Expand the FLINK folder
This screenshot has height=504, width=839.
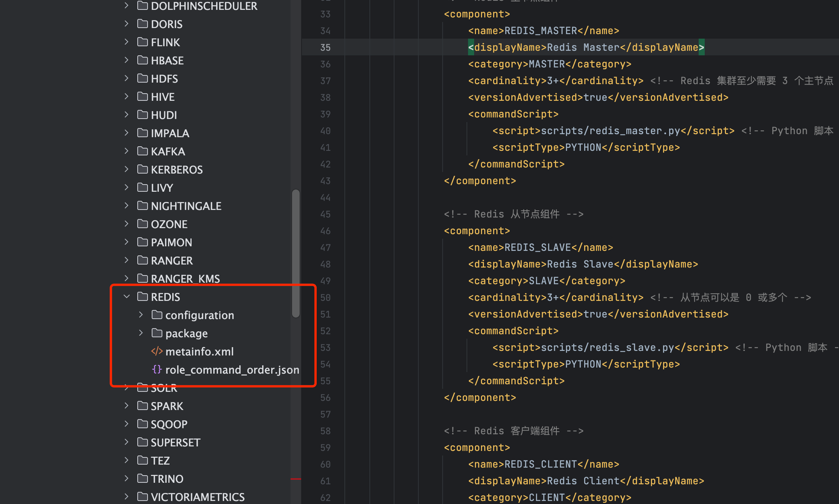pyautogui.click(x=127, y=42)
